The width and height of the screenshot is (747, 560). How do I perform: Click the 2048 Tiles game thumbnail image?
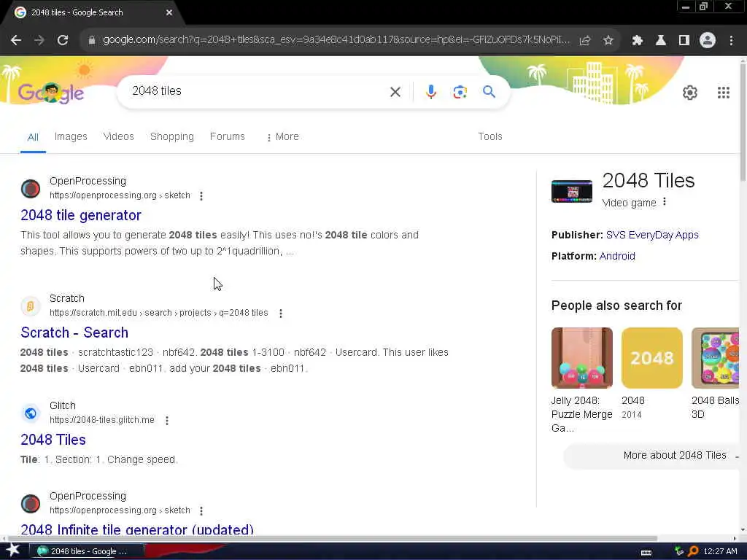[x=572, y=192]
